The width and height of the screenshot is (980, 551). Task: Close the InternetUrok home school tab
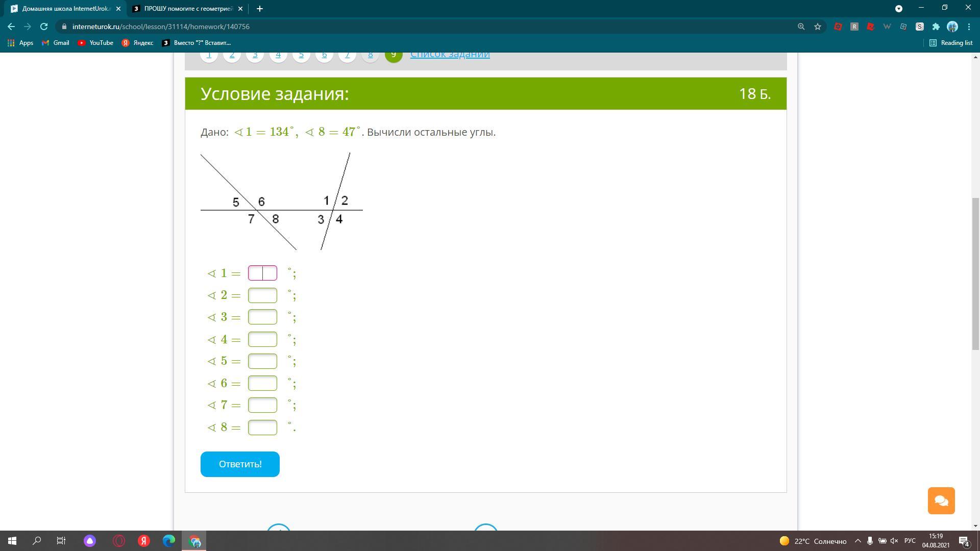pos(118,9)
